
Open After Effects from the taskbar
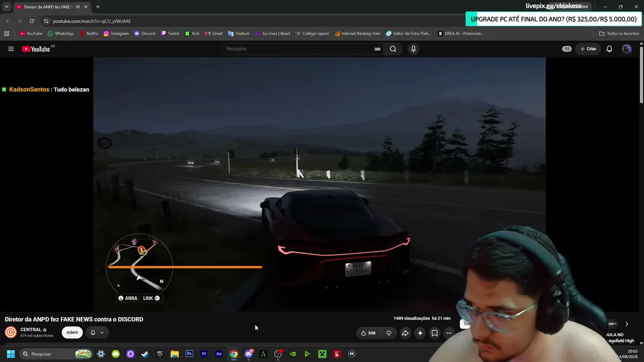pyautogui.click(x=219, y=354)
